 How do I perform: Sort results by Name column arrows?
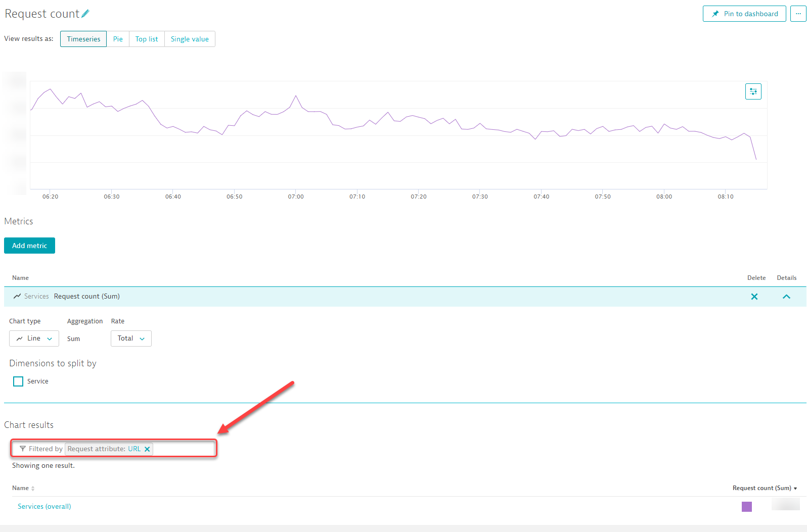[33, 489]
